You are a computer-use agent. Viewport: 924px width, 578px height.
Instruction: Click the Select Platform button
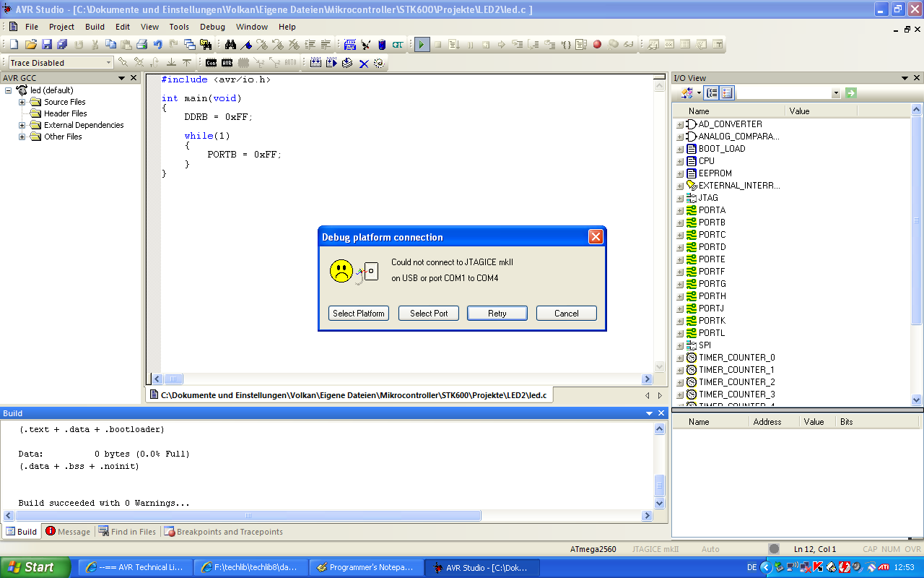point(359,314)
